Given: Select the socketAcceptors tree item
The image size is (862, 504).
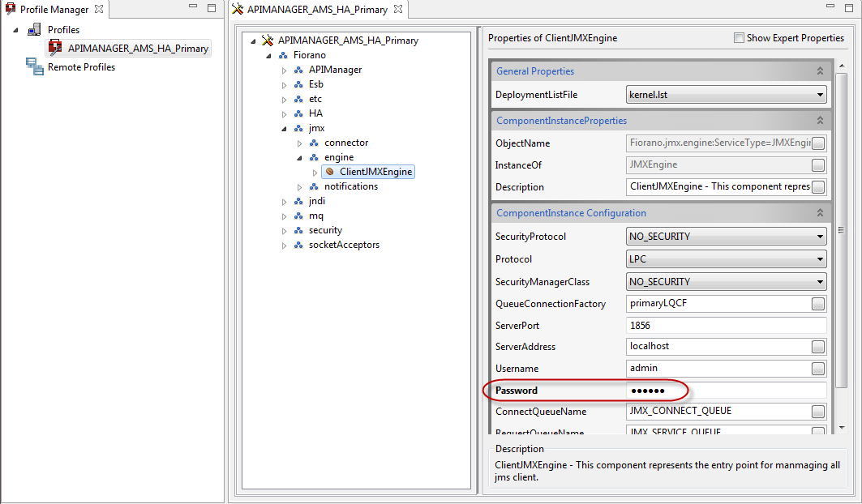Looking at the screenshot, I should [x=344, y=245].
